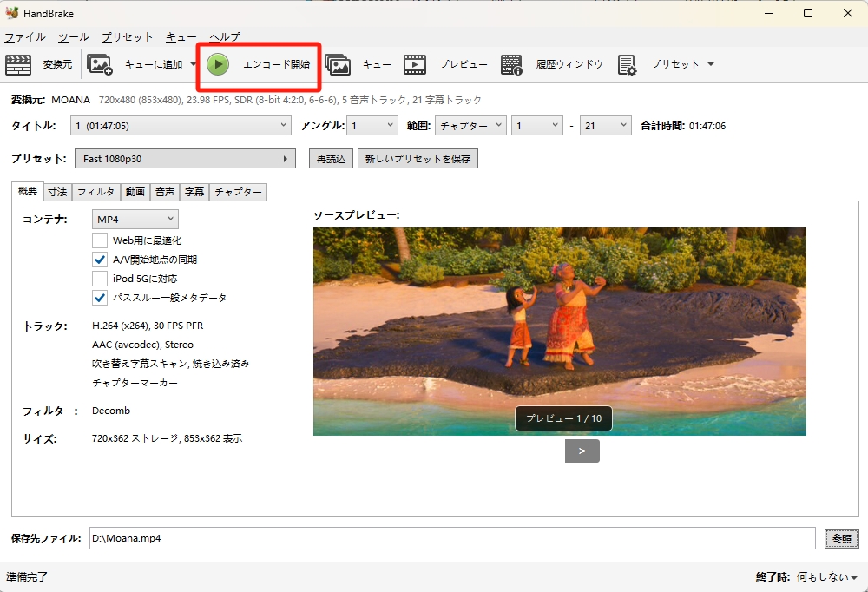Uncheck A/V開始地点の同期
868x592 pixels.
(100, 260)
